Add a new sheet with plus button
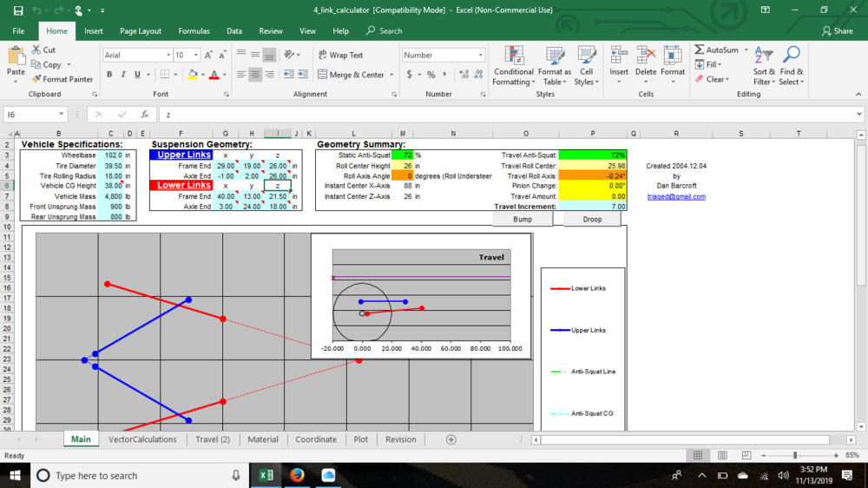Screen dimensions: 868x488 451,440
